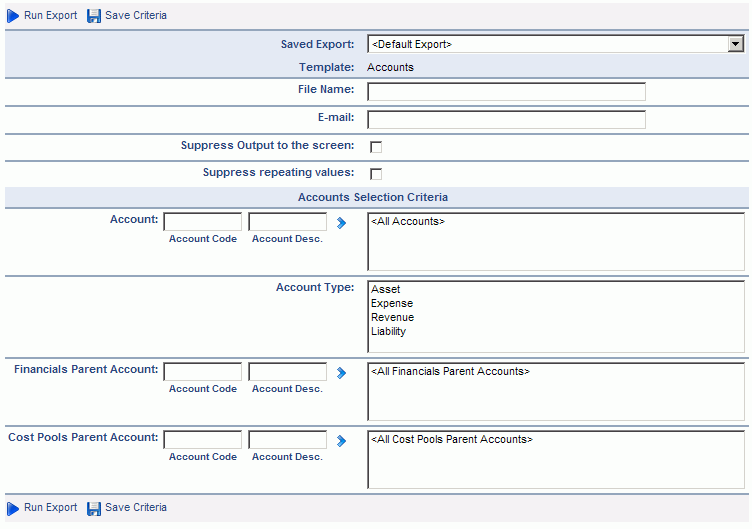Pick Revenue from the Account Type list

392,317
